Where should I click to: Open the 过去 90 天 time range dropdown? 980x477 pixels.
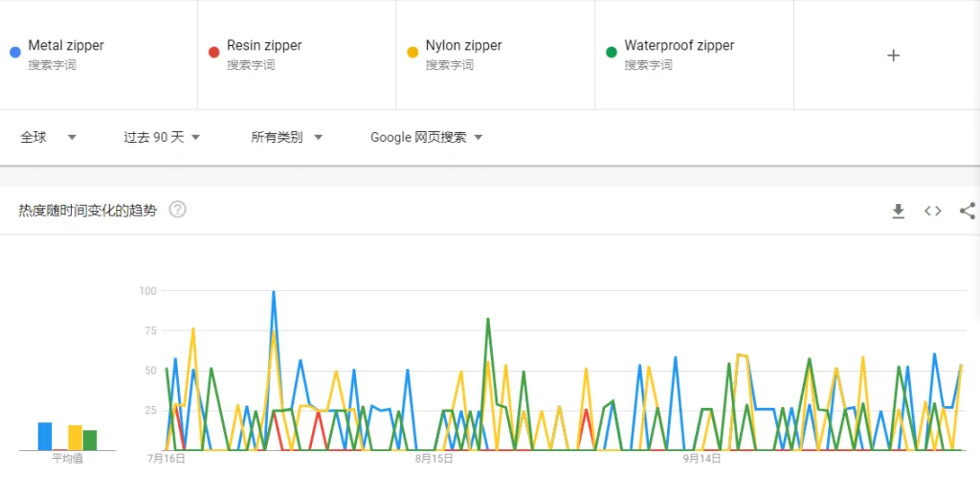coord(162,137)
